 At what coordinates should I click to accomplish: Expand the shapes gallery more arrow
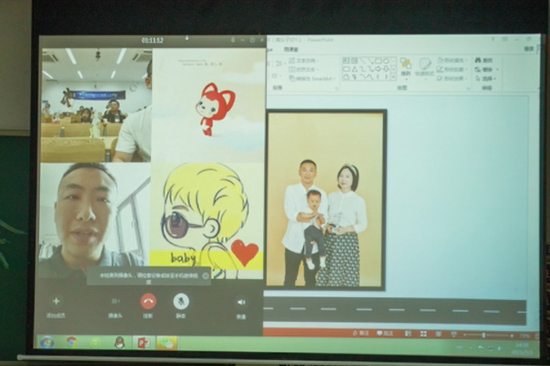[394, 76]
